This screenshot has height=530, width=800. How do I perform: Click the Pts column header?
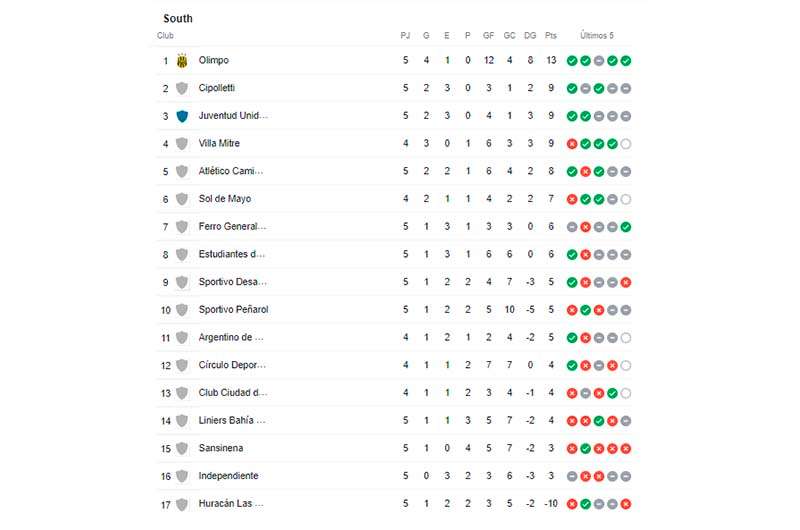click(x=551, y=35)
